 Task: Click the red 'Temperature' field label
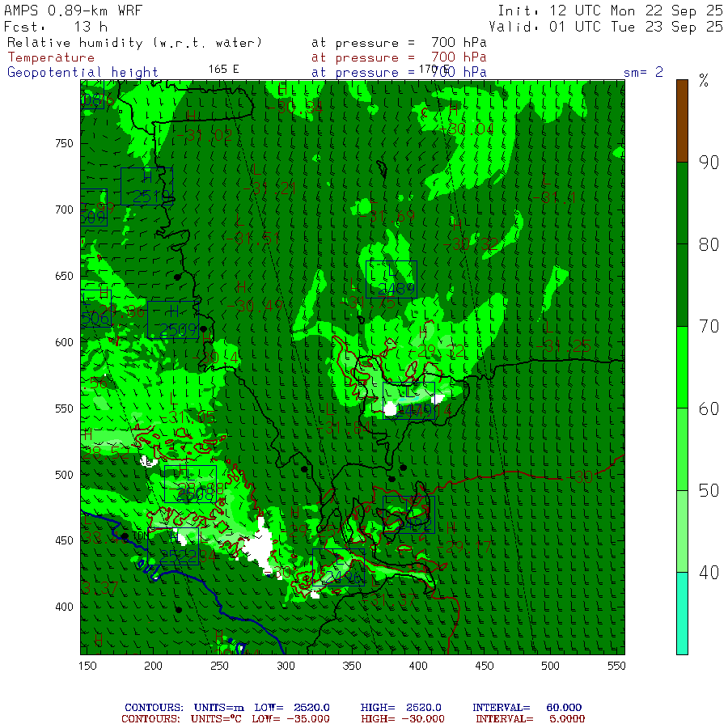pyautogui.click(x=51, y=57)
